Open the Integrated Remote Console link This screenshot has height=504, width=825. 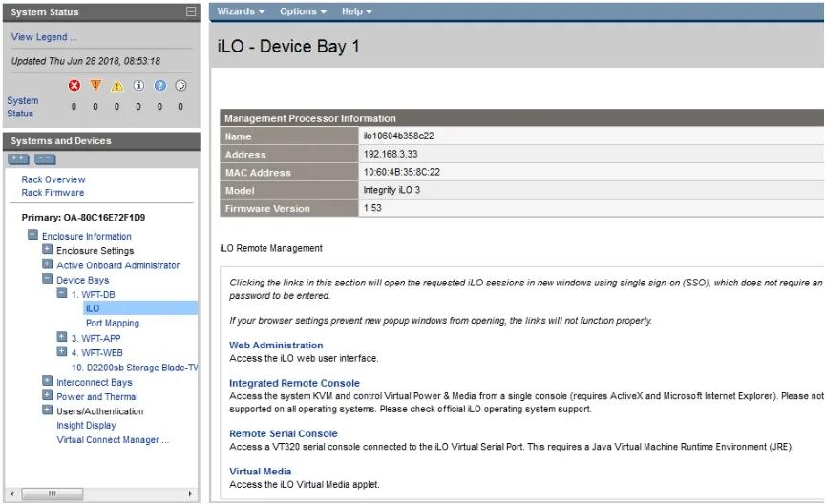pyautogui.click(x=294, y=383)
